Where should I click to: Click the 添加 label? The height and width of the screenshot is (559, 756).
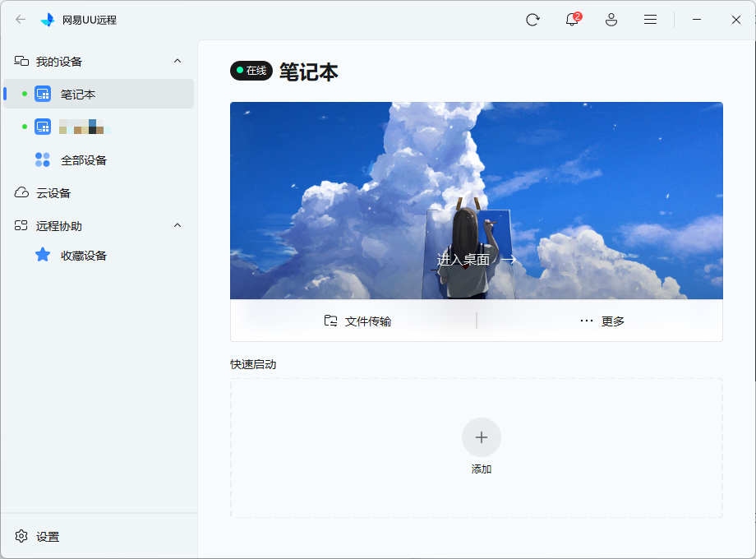click(x=482, y=469)
